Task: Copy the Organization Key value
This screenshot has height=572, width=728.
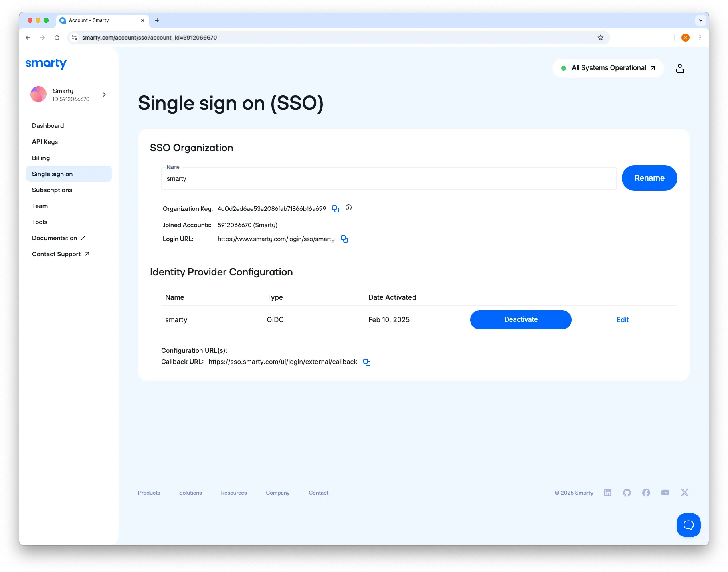Action: [336, 209]
